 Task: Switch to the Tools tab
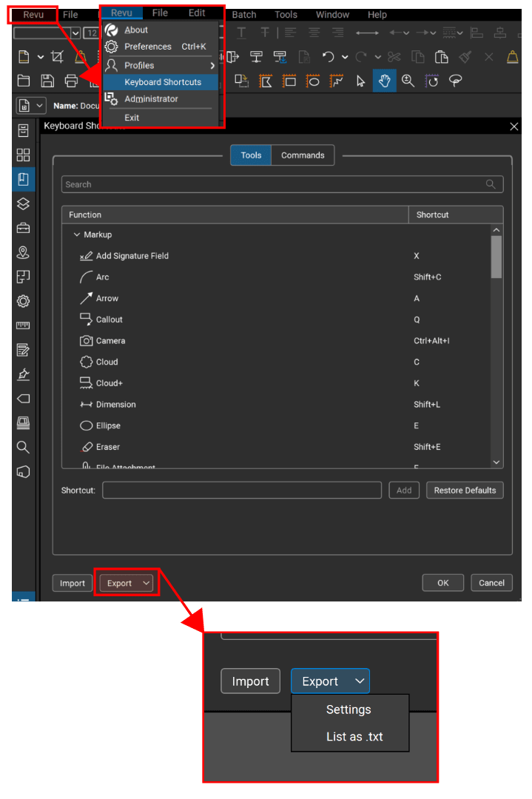251,155
